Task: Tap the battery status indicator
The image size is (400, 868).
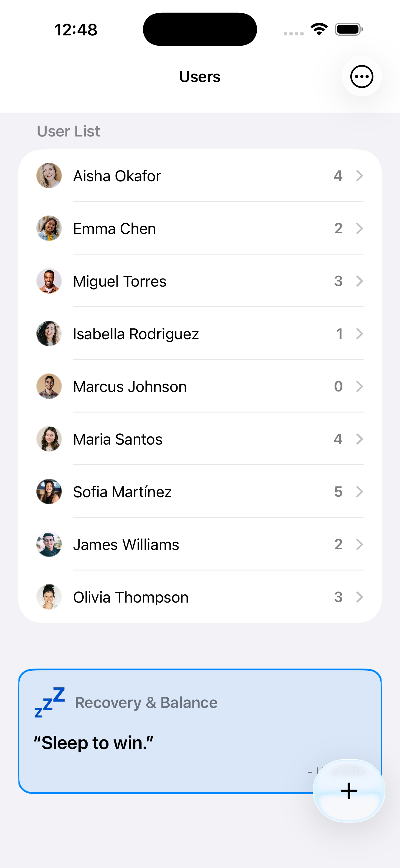Action: pyautogui.click(x=349, y=29)
